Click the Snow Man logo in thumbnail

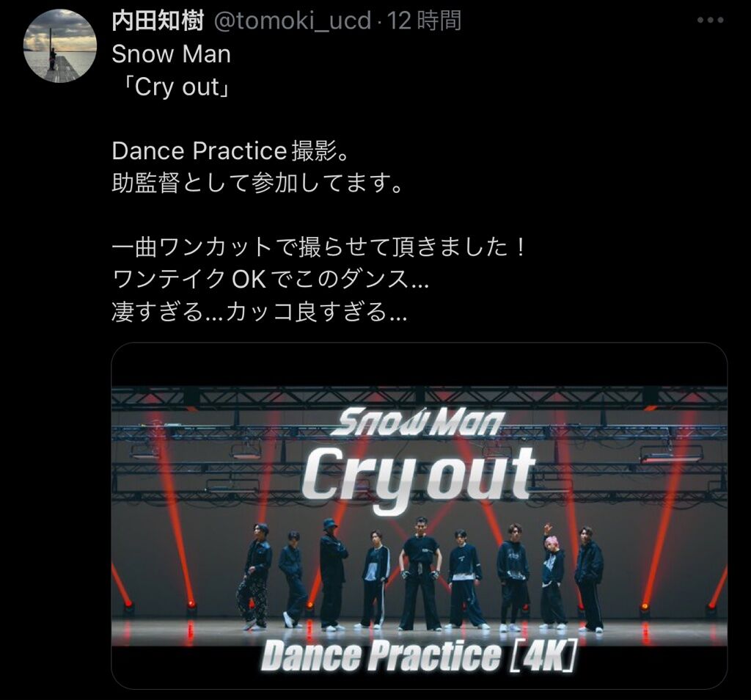[x=417, y=423]
